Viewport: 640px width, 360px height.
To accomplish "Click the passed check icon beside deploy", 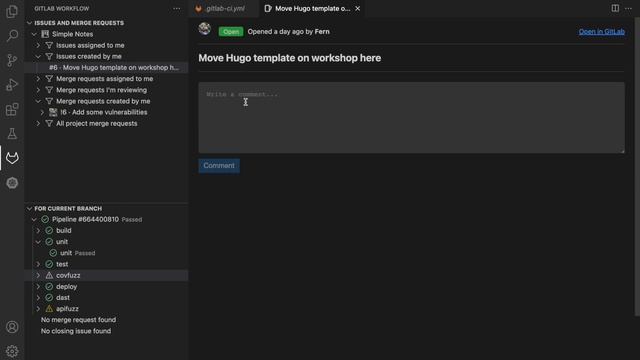I will tap(49, 287).
